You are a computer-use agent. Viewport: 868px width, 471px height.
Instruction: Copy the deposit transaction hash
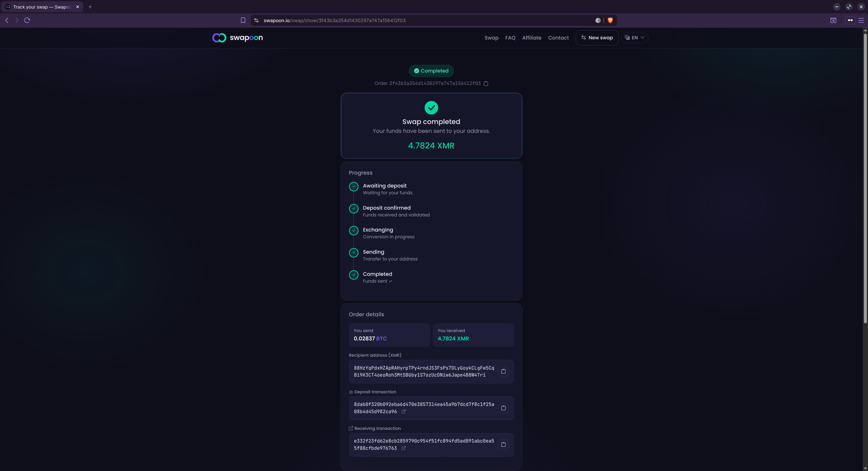pyautogui.click(x=503, y=408)
